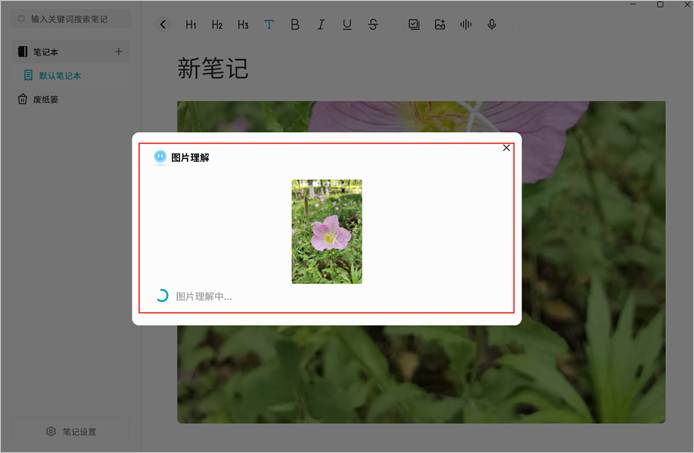Apply H3 heading format
Screen dimensions: 694x453
243,25
